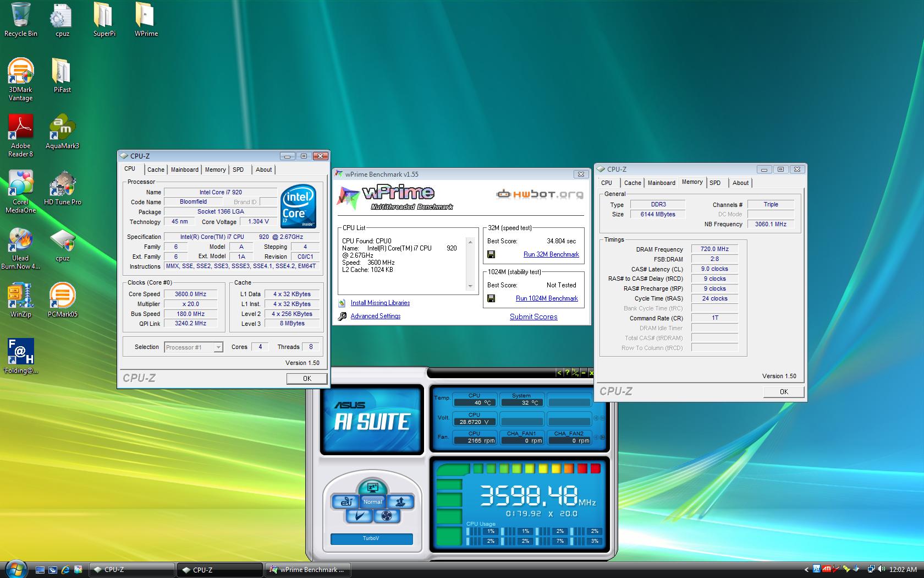Switch to CPU tab in right CPU-Z window
Viewport: 924px width, 578px height.
pos(607,183)
